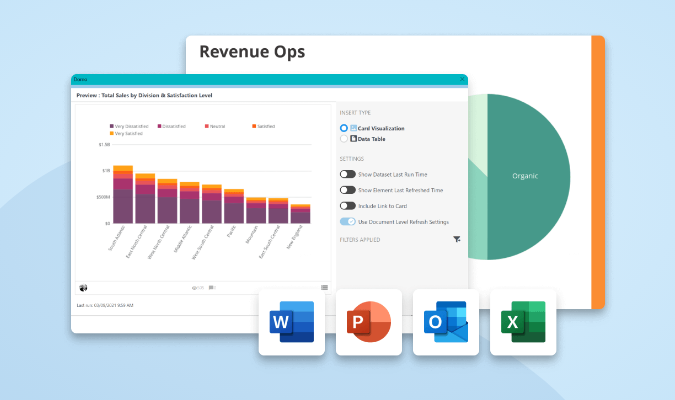The height and width of the screenshot is (400, 675).
Task: Click the Very Satisfied legend swatch
Action: point(111,133)
